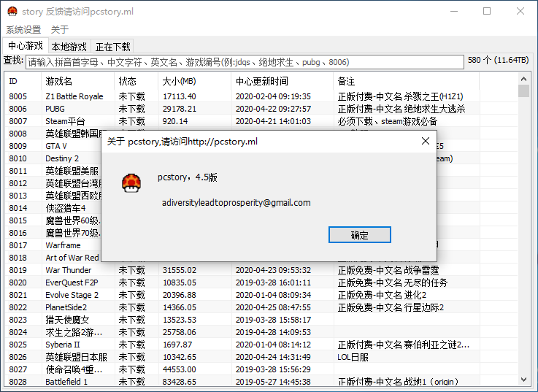Click the pcstory, 4.5版 version text
Viewport: 538px width, 392px height.
188,177
